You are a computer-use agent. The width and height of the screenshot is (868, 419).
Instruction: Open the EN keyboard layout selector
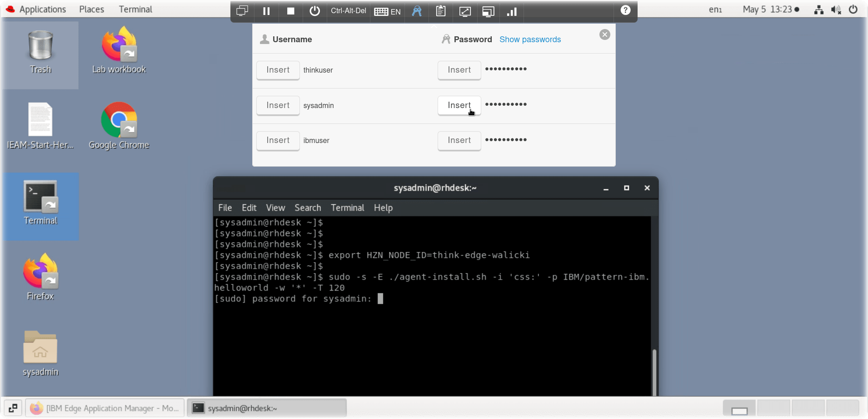[387, 11]
